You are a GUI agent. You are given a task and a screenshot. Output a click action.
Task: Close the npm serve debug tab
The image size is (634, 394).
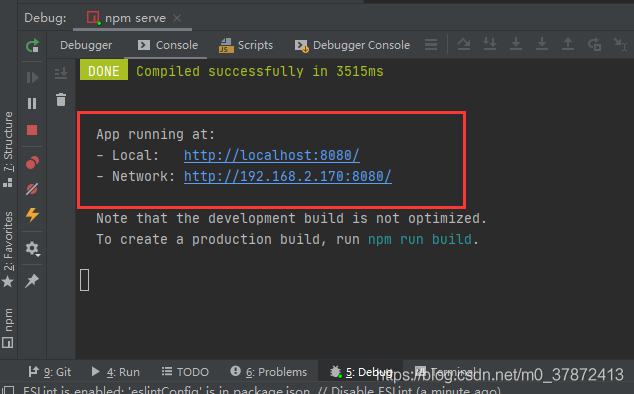[177, 18]
